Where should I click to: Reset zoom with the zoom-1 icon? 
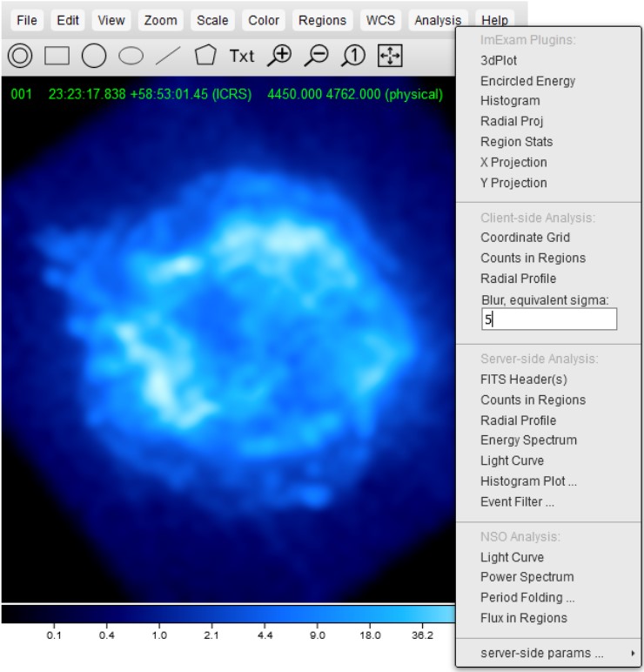[x=352, y=56]
